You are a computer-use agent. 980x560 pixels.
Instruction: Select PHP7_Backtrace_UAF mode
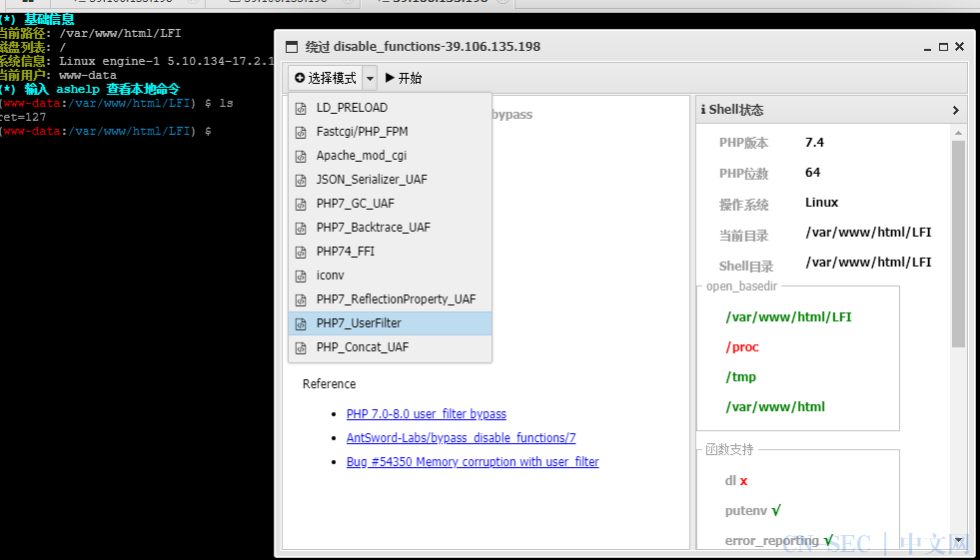click(x=390, y=228)
